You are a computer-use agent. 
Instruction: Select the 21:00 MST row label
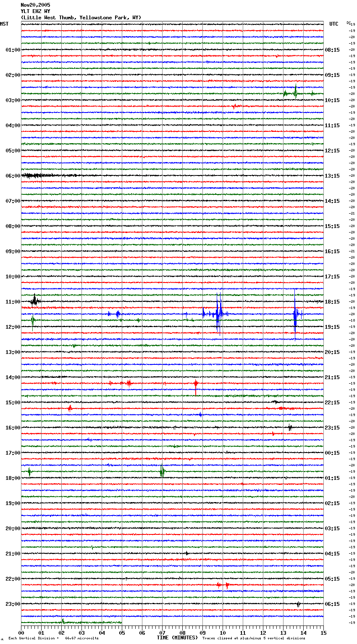pos(13,554)
